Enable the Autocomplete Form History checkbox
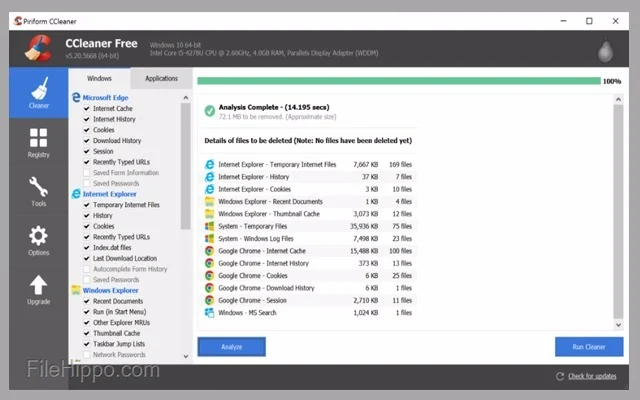The width and height of the screenshot is (640, 400). tap(87, 269)
